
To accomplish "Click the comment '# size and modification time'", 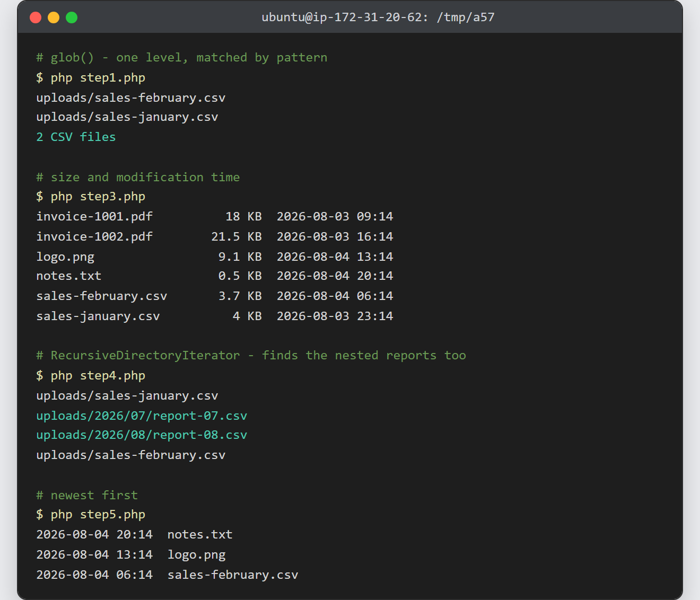I will (x=138, y=177).
